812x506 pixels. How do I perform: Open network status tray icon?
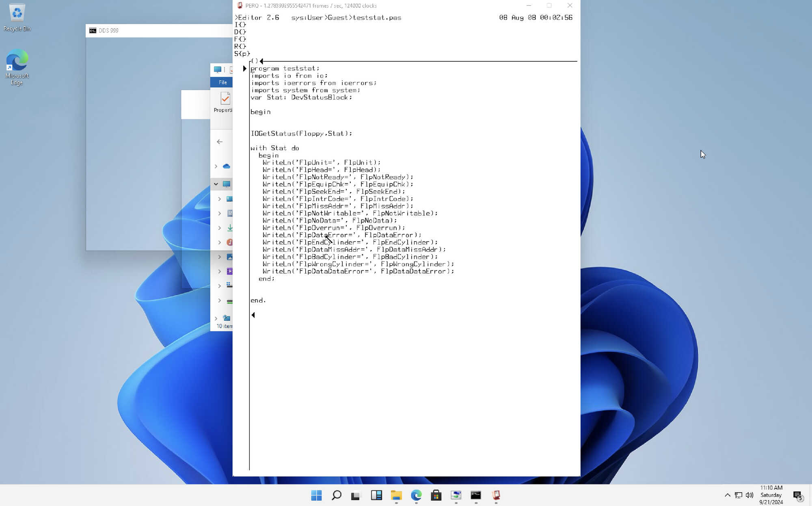pos(738,495)
